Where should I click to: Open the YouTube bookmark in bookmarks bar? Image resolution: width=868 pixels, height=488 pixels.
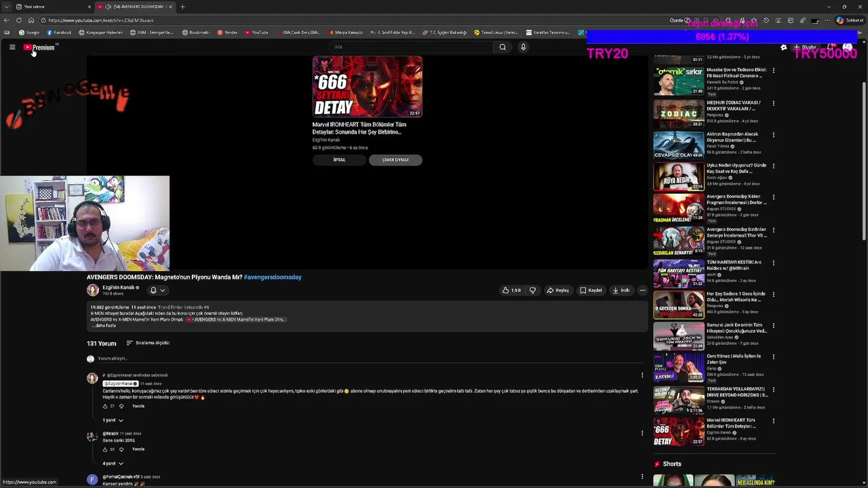tap(256, 33)
